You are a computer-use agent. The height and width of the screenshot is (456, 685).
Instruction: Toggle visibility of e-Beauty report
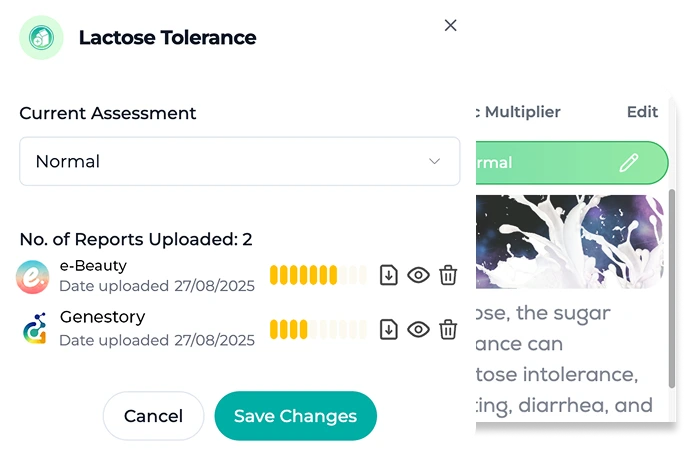(419, 275)
